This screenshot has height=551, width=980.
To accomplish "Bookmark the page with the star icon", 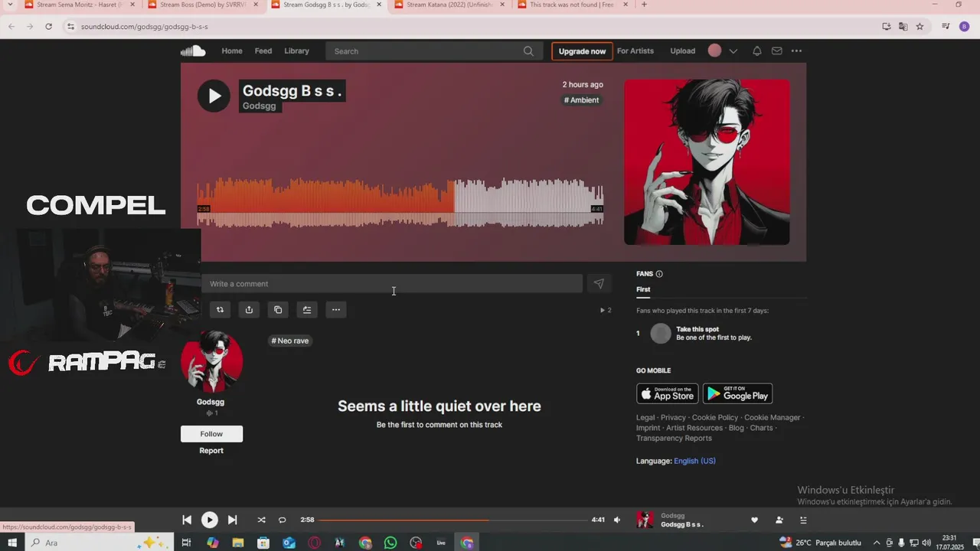I will (920, 26).
